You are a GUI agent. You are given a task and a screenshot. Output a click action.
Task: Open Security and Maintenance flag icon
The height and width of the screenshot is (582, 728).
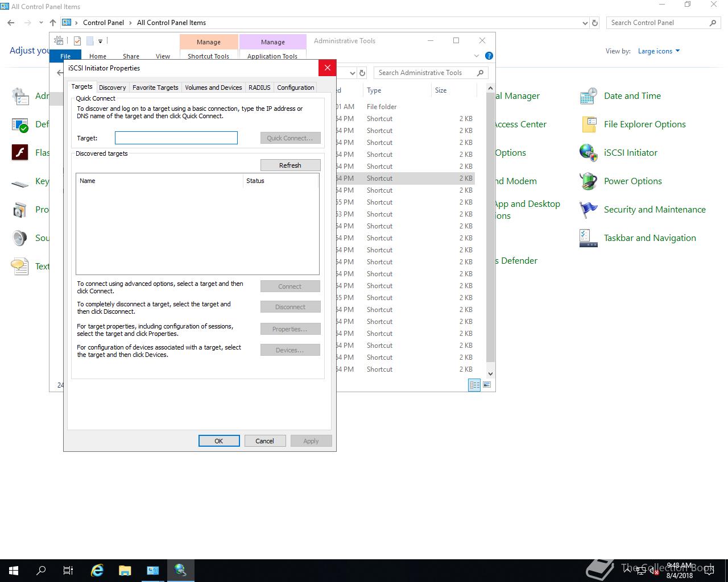coord(588,209)
